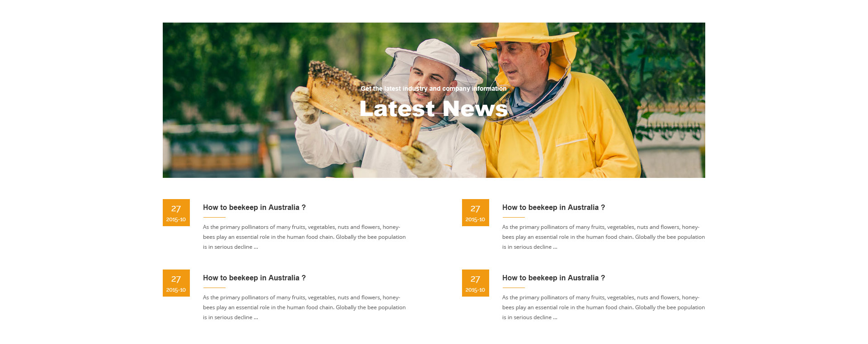Open bottom-left 'How to beekeep in Australia ?' article
868x344 pixels.
click(254, 278)
